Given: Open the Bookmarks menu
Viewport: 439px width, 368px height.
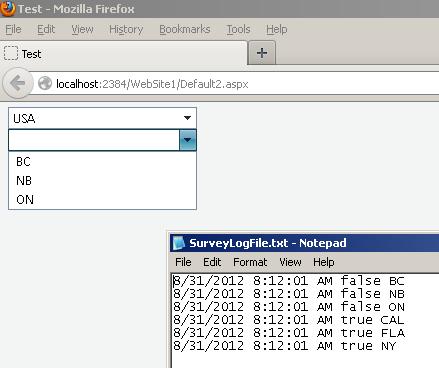Looking at the screenshot, I should coord(185,29).
